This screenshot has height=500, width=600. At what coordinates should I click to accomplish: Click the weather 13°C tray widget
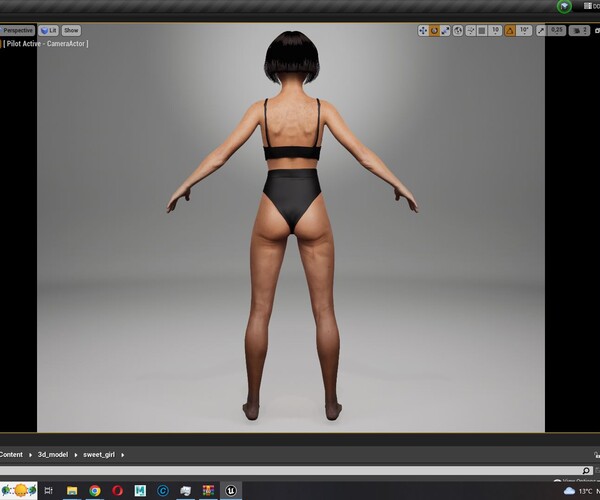coord(579,491)
